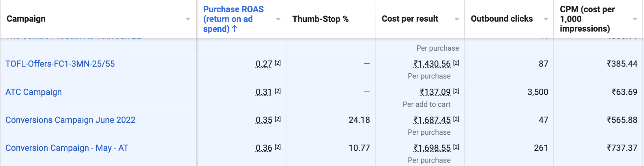Open Conversion Campaign - May - AT
The width and height of the screenshot is (644, 166).
pos(67,148)
